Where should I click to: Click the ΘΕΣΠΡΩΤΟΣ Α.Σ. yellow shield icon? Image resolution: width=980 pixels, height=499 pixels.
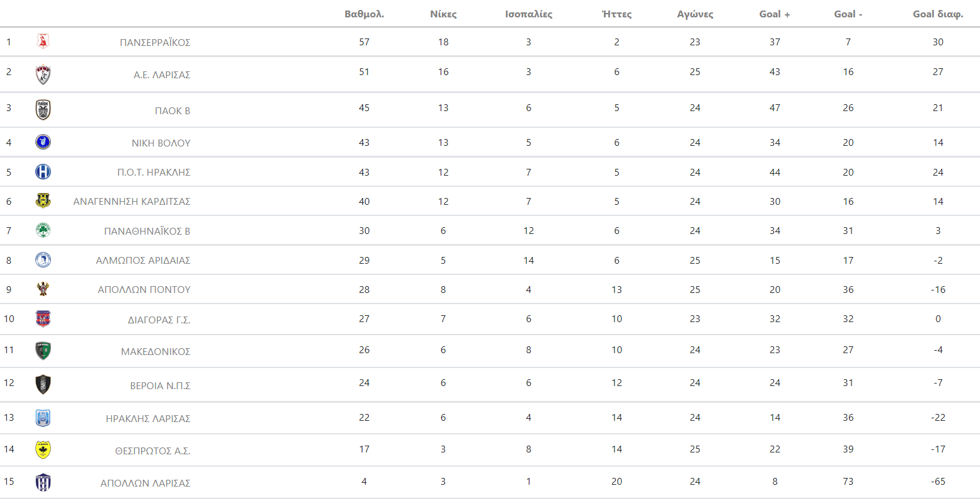point(43,449)
